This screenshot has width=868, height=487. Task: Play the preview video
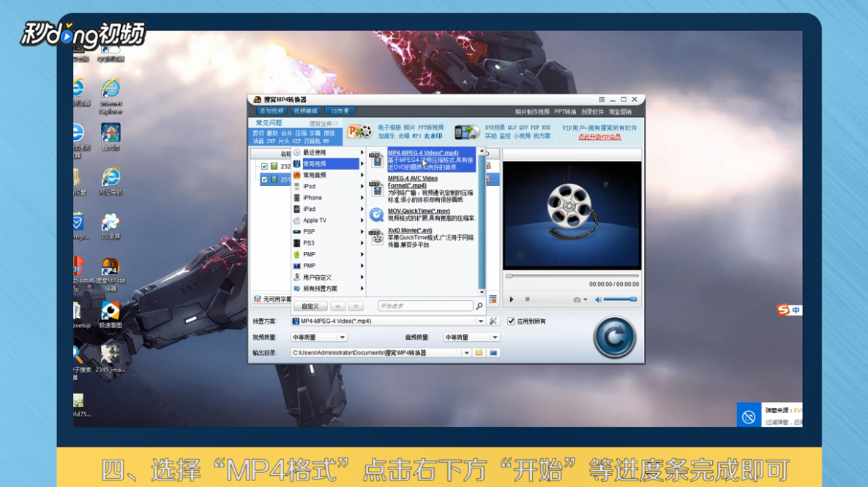512,300
